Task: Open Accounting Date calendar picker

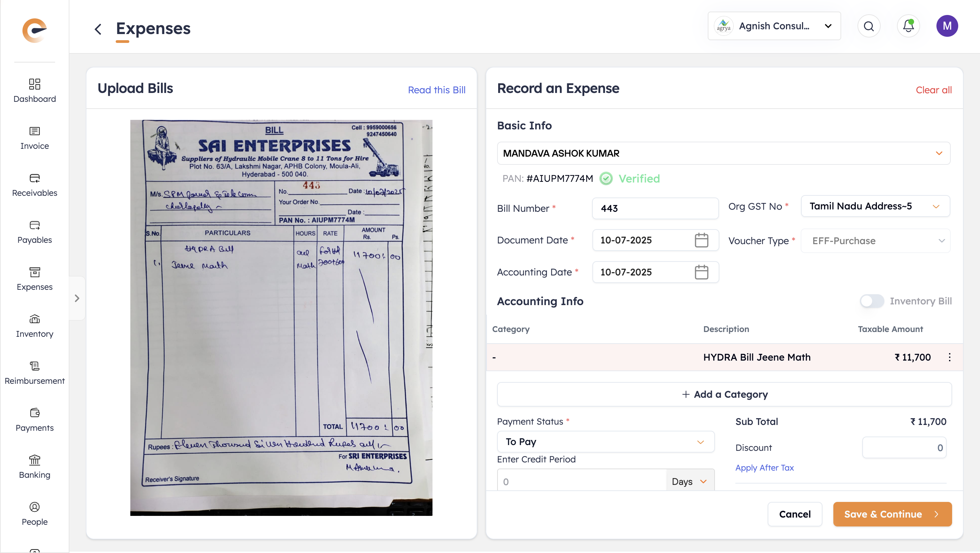Action: click(701, 272)
